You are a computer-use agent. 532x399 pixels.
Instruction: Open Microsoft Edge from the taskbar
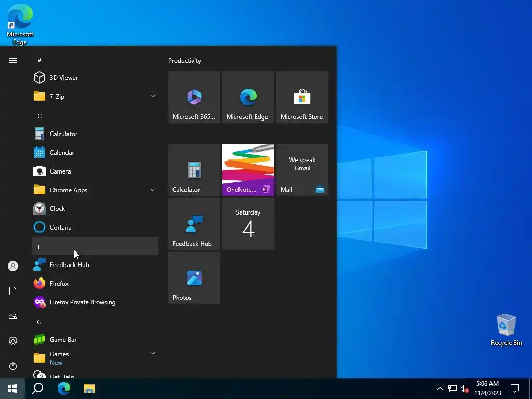tap(64, 389)
